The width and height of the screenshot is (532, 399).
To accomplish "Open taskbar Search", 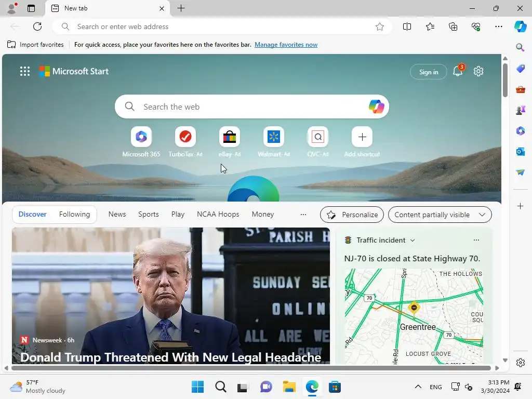I will coord(220,387).
